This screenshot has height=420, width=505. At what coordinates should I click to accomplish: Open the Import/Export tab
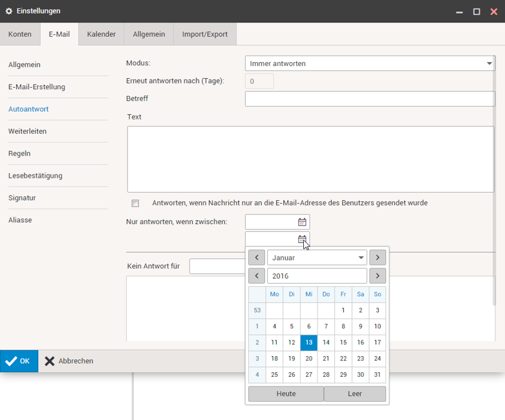[204, 34]
